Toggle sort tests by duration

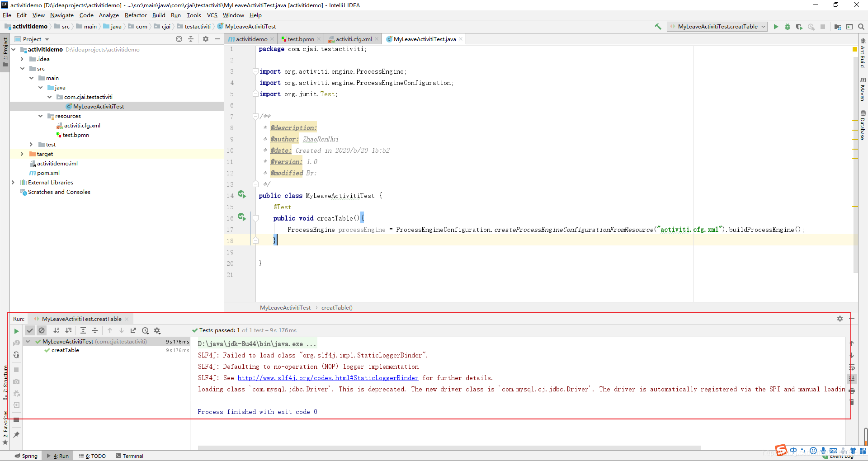point(68,330)
